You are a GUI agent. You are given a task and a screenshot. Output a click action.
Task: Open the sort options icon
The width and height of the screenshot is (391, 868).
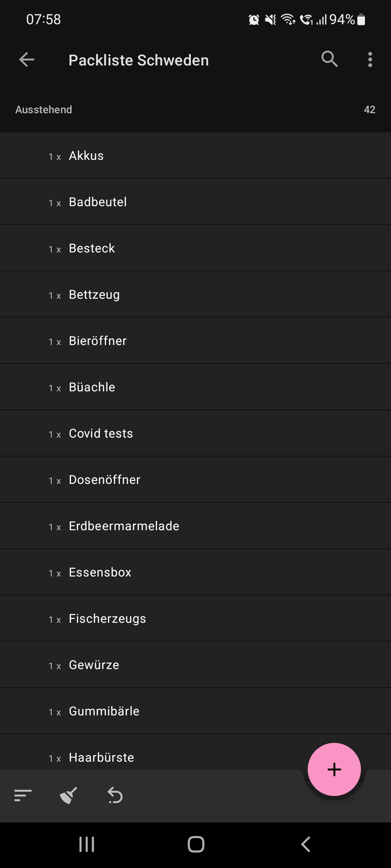pos(23,796)
